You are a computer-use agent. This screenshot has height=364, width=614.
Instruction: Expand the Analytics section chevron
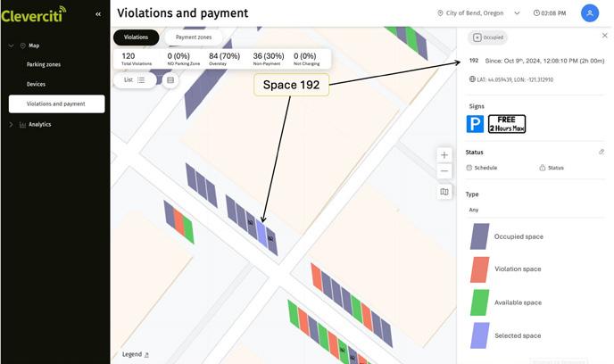coord(11,125)
